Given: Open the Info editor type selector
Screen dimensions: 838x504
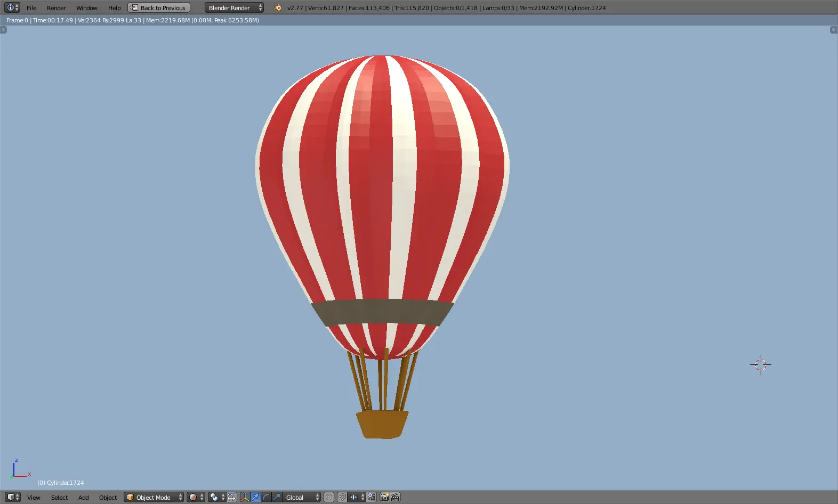Looking at the screenshot, I should pyautogui.click(x=12, y=7).
